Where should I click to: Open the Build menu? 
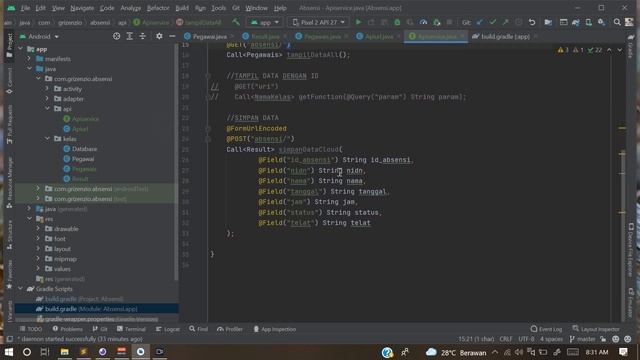click(x=182, y=8)
